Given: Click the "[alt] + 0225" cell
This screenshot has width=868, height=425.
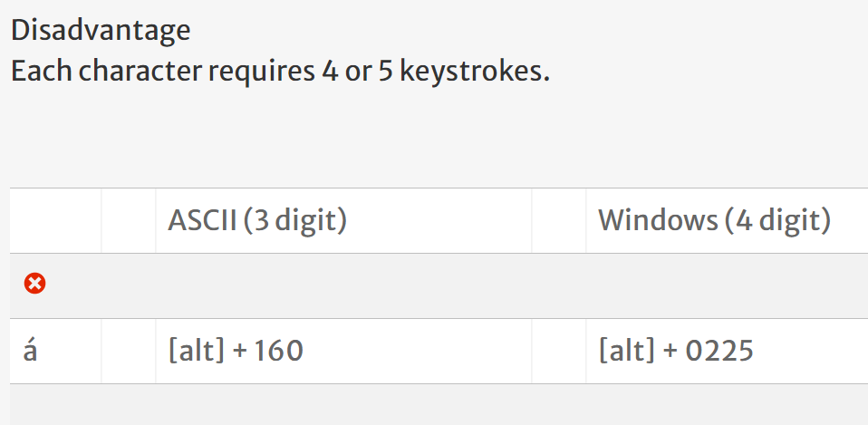Looking at the screenshot, I should pos(676,351).
